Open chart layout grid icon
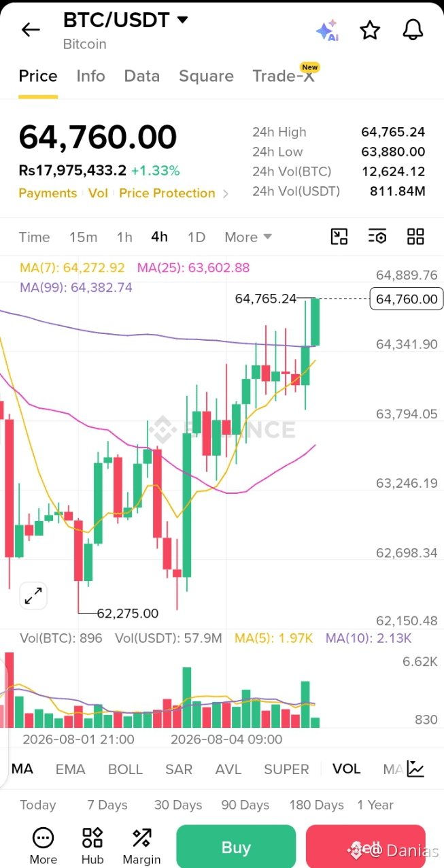 point(415,237)
